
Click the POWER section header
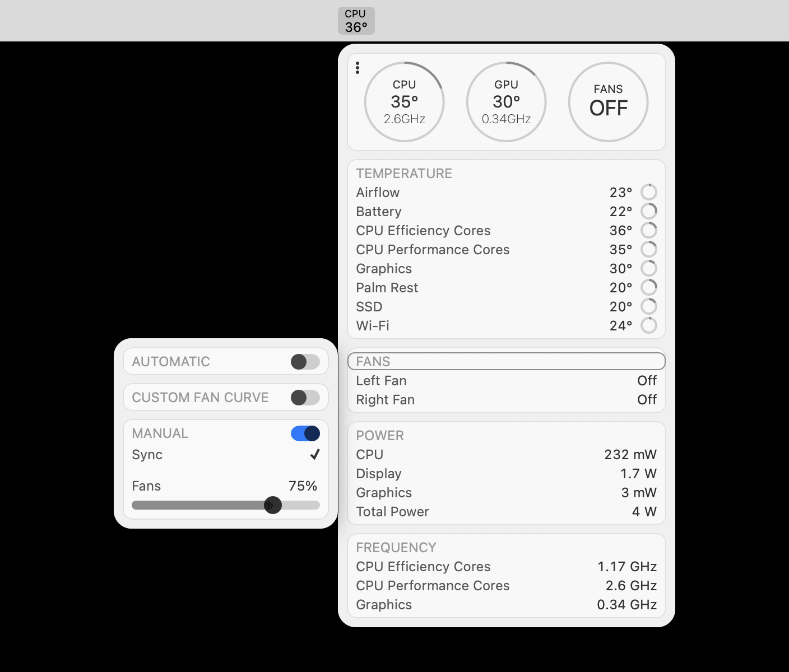click(x=380, y=436)
